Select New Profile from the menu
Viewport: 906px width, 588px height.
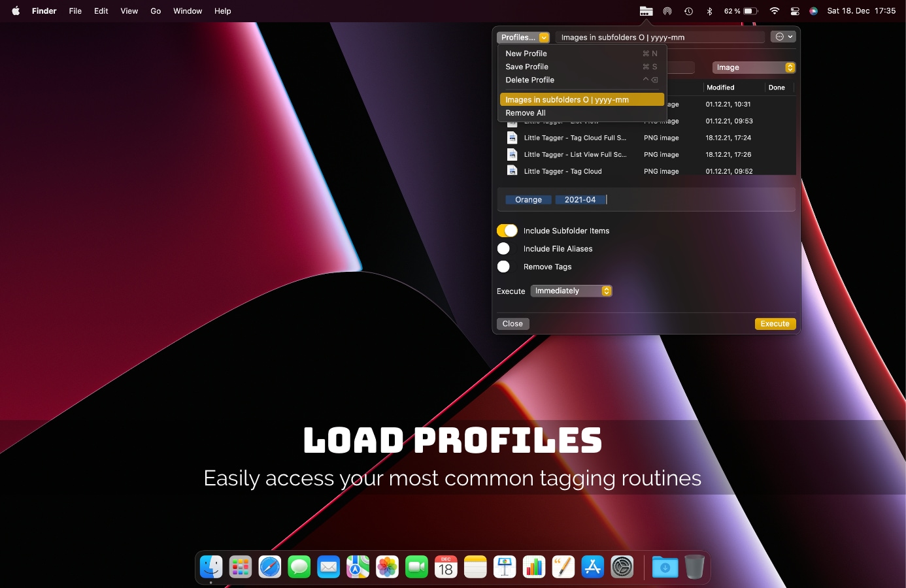tap(526, 53)
